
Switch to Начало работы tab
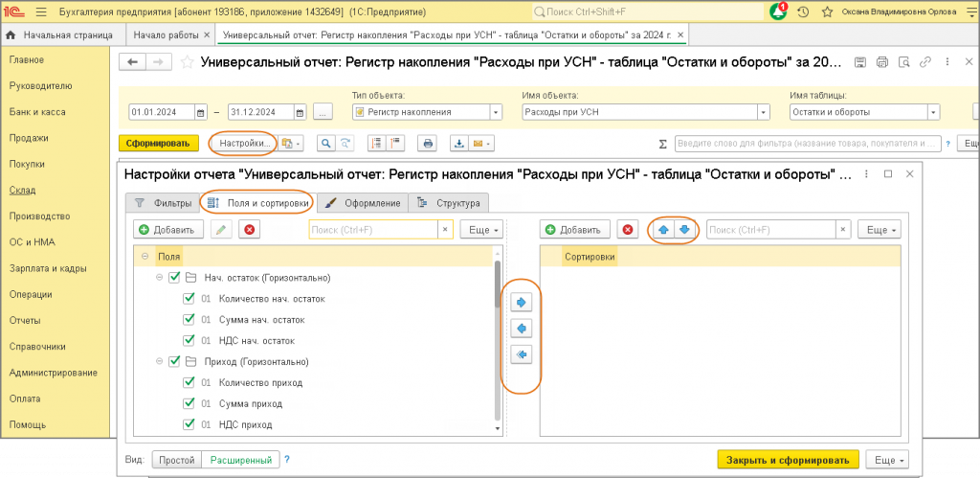pyautogui.click(x=167, y=35)
